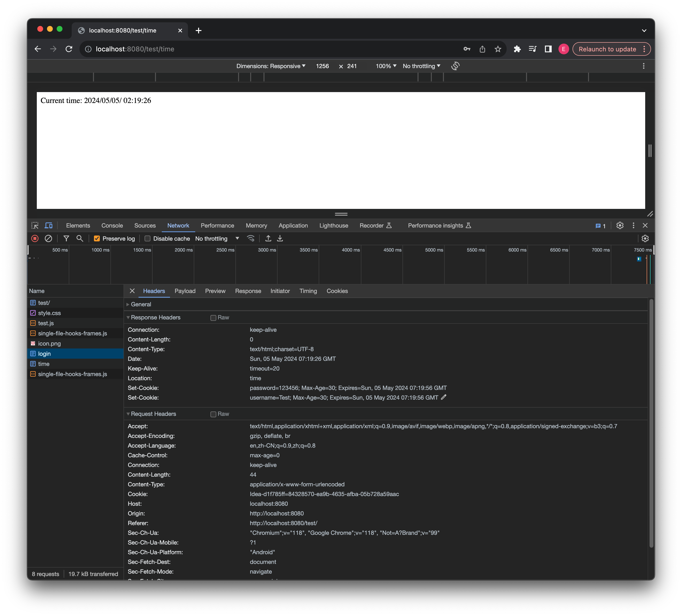Uncheck the Preserve log checkbox

coord(97,239)
